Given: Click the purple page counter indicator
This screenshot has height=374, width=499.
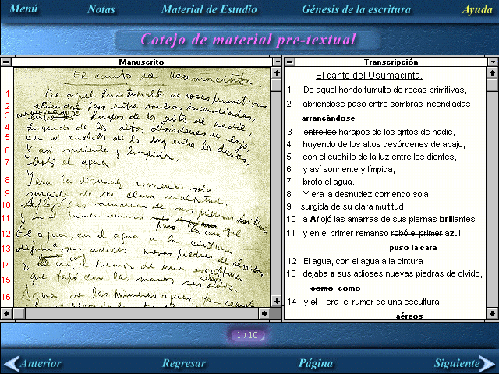Looking at the screenshot, I should 247,335.
